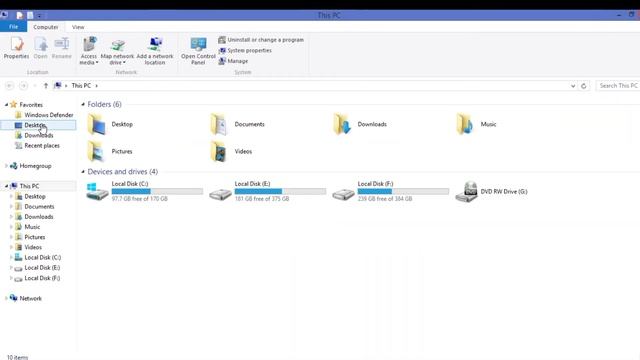Select Downloads under Favorites
Screen dimensions: 640x360
click(38, 136)
